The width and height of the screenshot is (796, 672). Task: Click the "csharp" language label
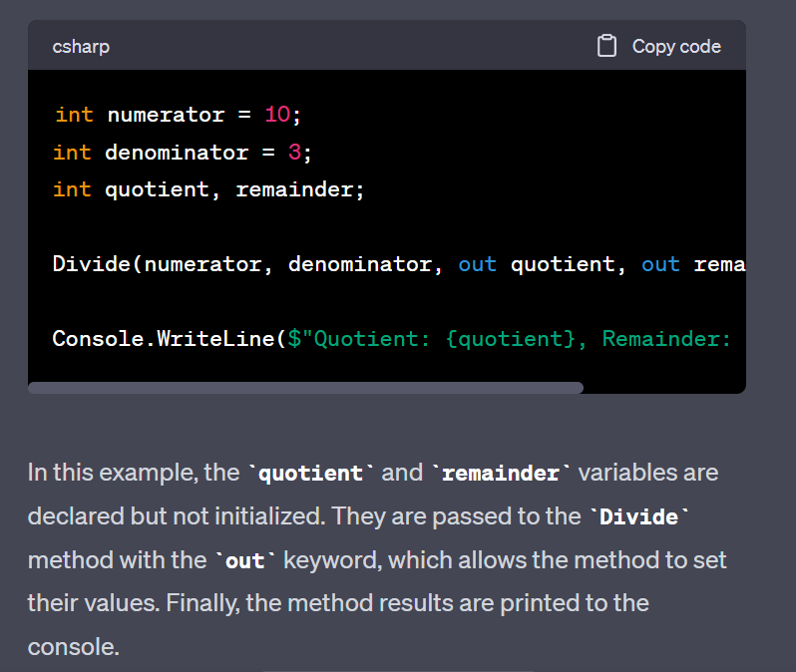pos(81,47)
